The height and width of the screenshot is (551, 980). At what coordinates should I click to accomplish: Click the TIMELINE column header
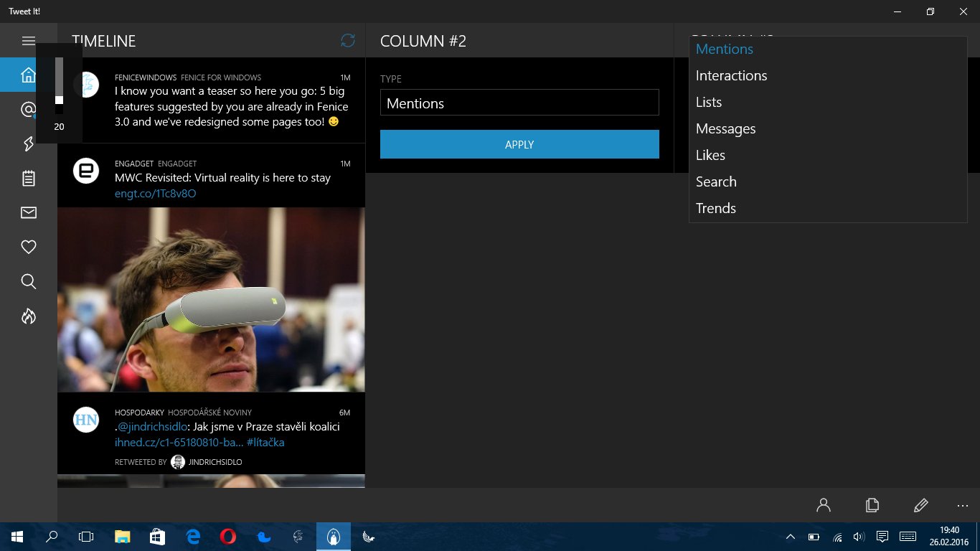[104, 42]
